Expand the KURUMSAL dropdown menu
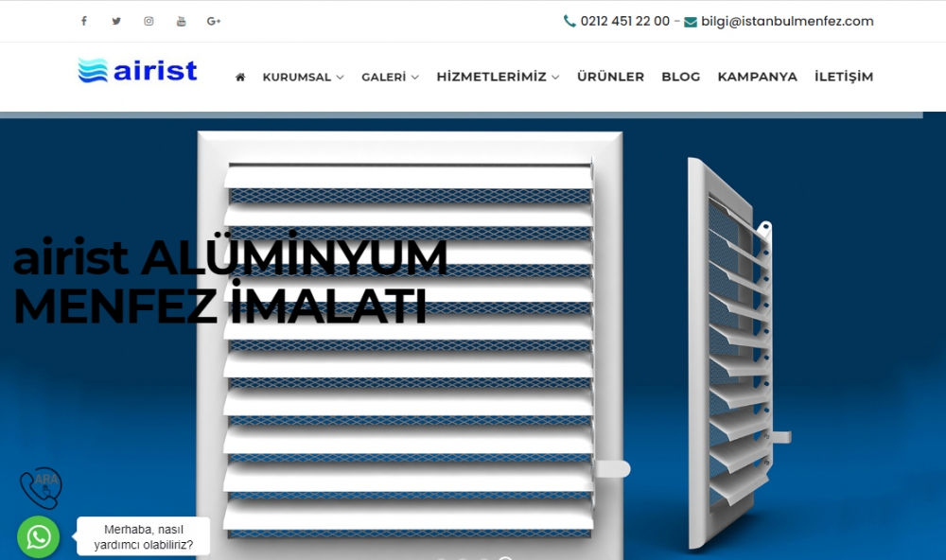 click(x=303, y=78)
